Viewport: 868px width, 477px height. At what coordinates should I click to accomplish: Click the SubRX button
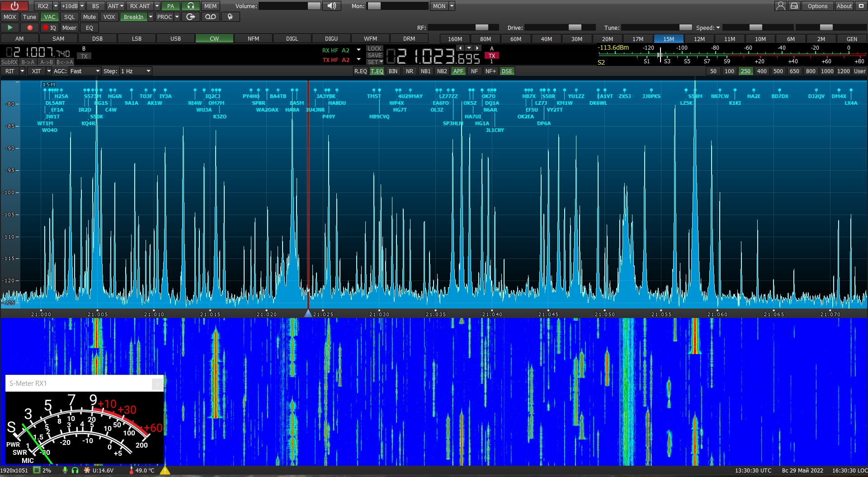point(9,62)
